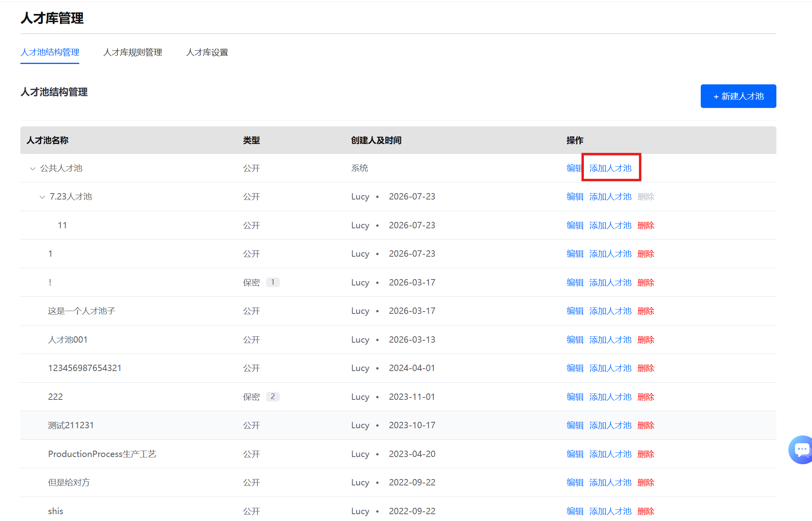Viewport: 812px width, 521px height.
Task: Delete the 这是一个人才池子 pool
Action: click(646, 311)
